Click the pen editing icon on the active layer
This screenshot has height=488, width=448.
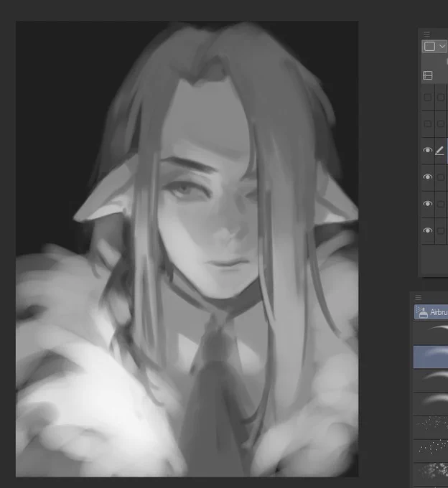[x=439, y=151]
